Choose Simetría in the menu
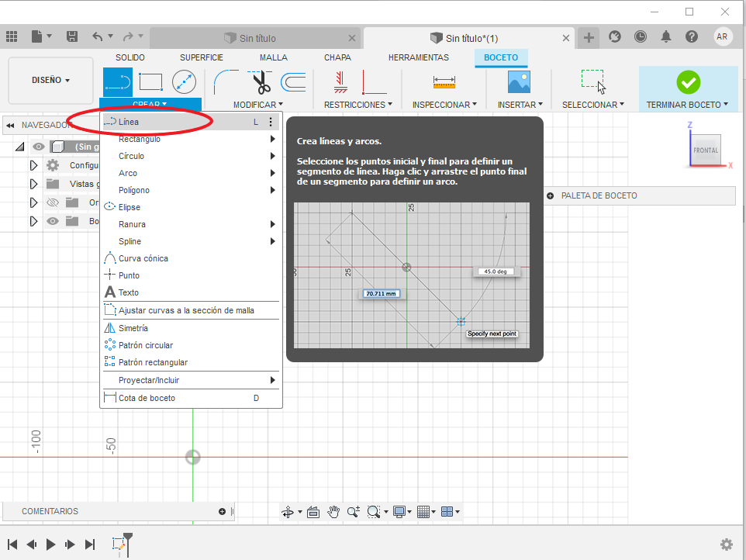 point(191,328)
